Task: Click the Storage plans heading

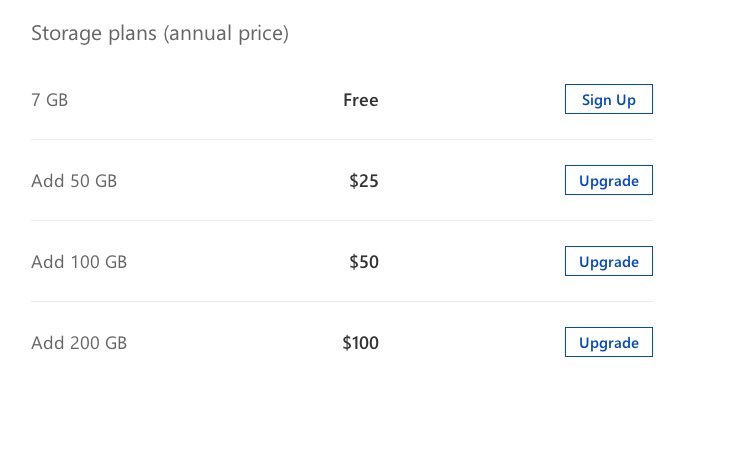Action: (x=160, y=34)
